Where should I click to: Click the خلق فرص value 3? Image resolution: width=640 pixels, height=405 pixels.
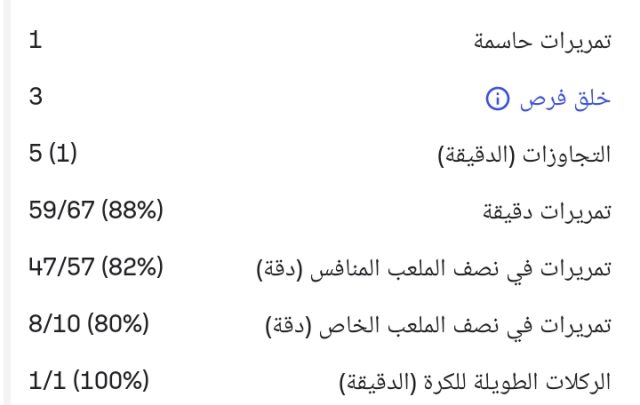click(37, 97)
